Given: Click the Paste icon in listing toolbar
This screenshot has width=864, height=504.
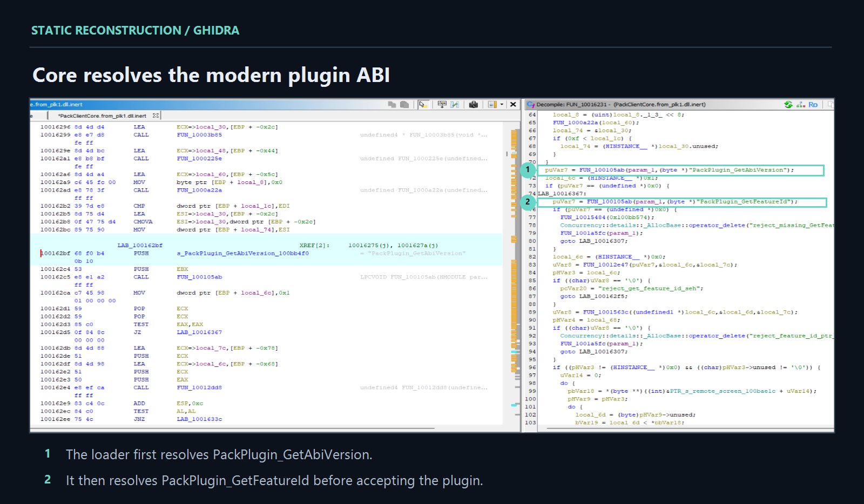Looking at the screenshot, I should click(404, 105).
